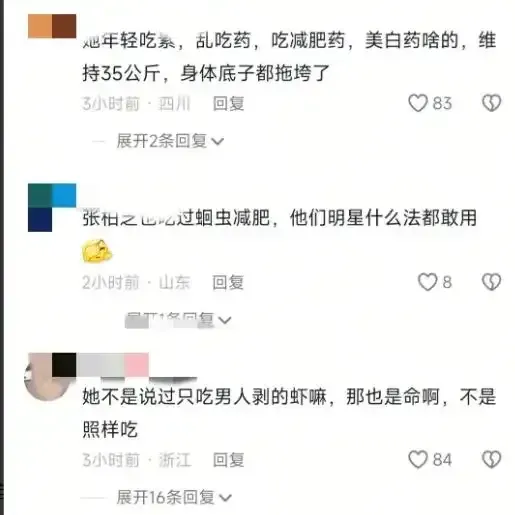Expand the single reply under Shandong comment
This screenshot has width=515, height=515.
point(178,320)
